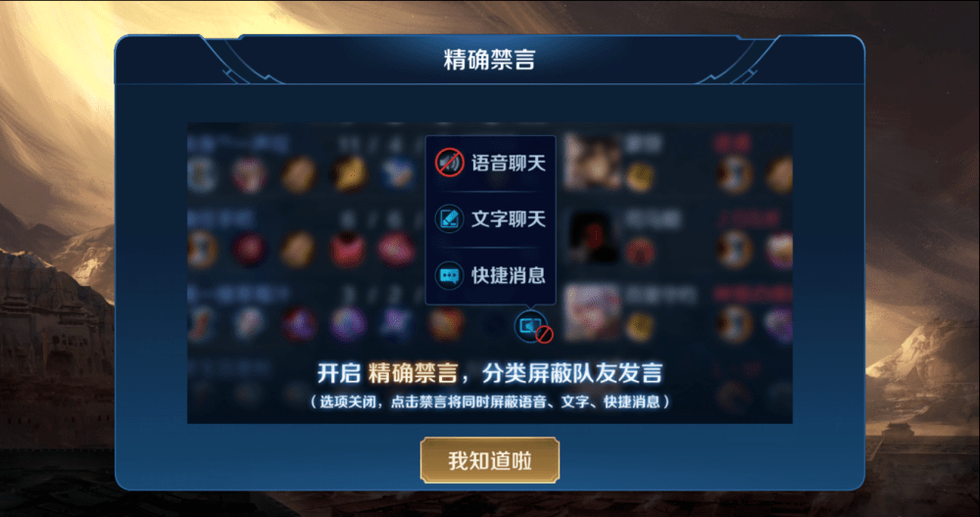Click the blurred blue-white winged item icon

pos(397,173)
